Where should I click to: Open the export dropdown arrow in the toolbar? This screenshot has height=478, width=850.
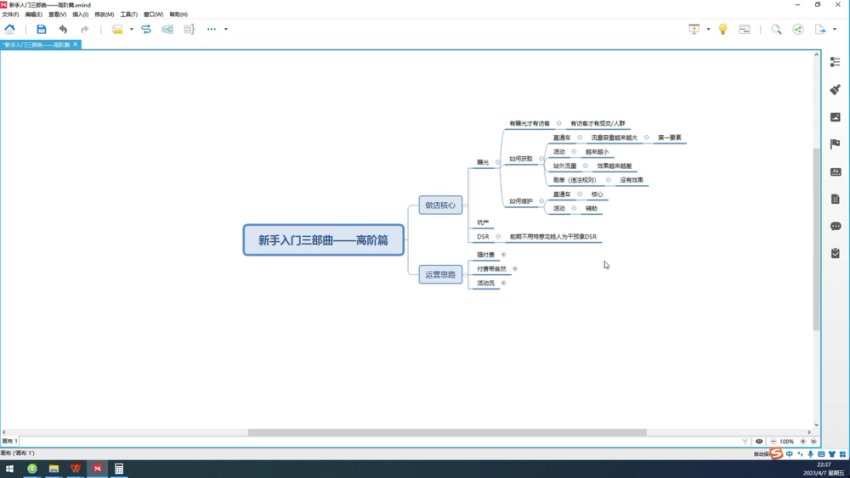tap(832, 30)
